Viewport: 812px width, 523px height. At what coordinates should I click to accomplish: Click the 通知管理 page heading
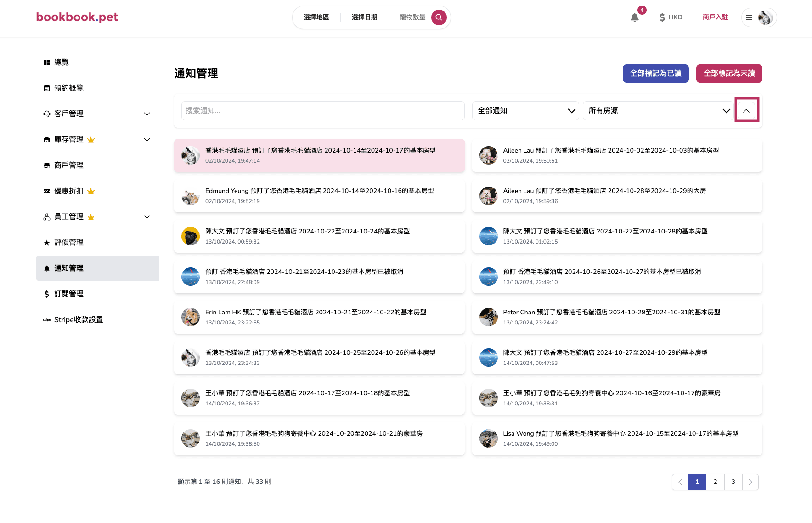pyautogui.click(x=196, y=74)
